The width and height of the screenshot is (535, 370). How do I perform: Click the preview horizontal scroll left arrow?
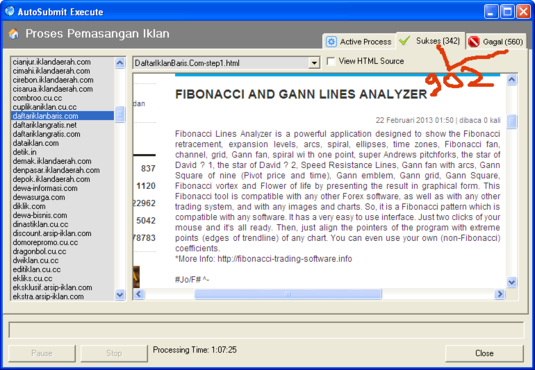click(139, 294)
